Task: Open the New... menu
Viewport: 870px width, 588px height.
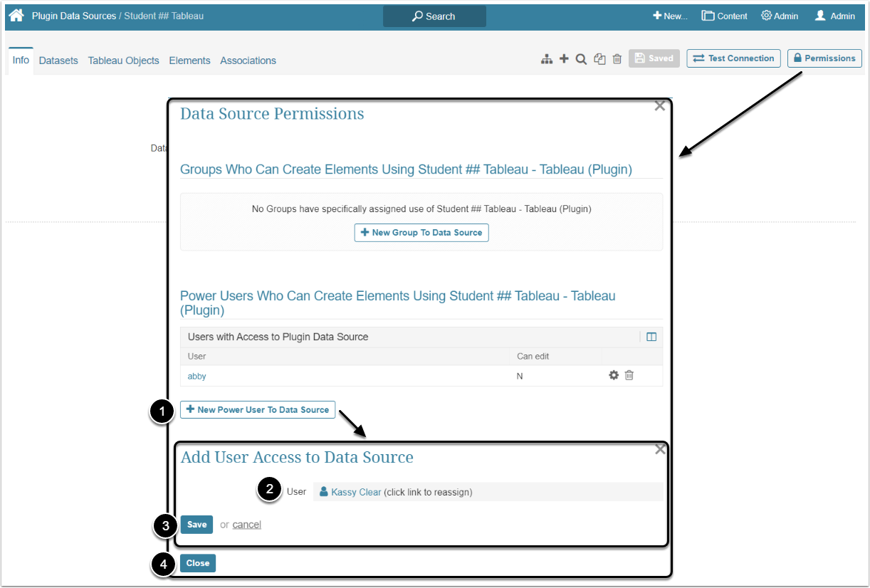Action: [x=670, y=16]
